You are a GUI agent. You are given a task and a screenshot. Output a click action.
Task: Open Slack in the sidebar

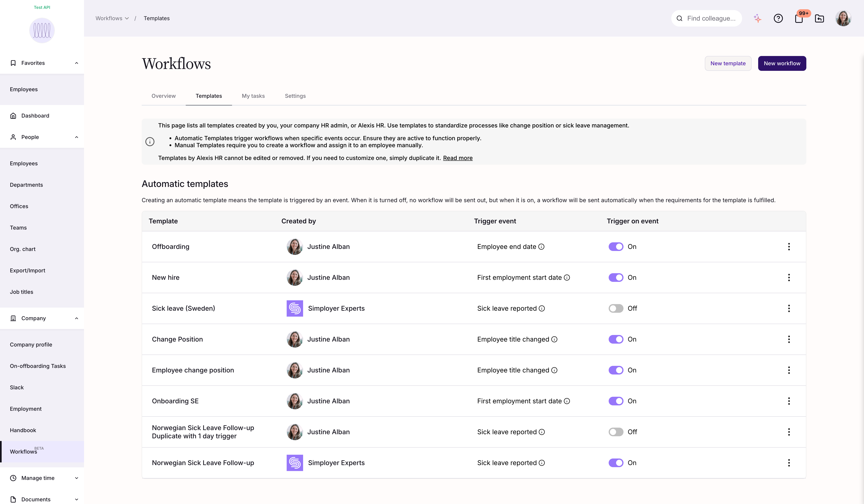[x=17, y=388]
